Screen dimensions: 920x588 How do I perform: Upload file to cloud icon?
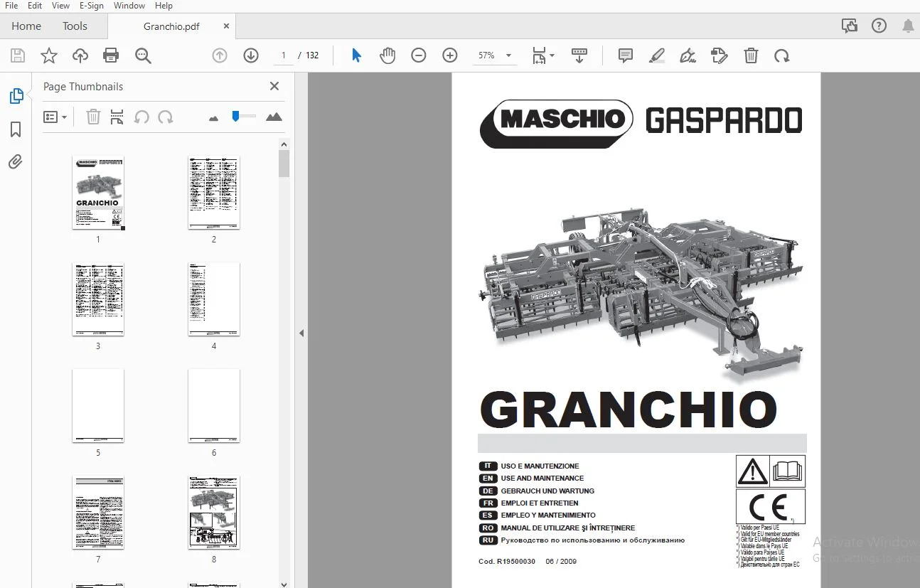pyautogui.click(x=80, y=55)
